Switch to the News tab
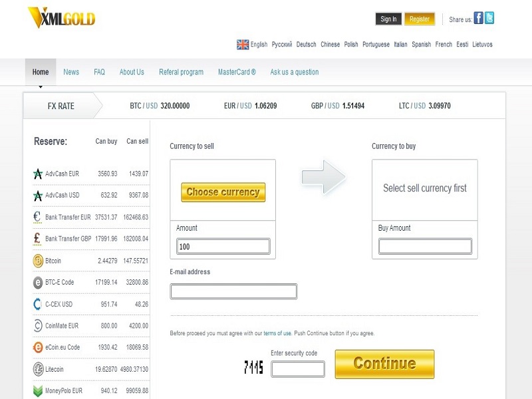 71,71
